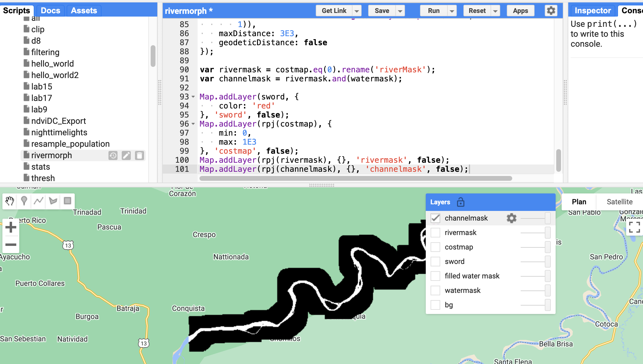Click the Run button
Viewport: 643px width, 364px height.
(x=434, y=11)
